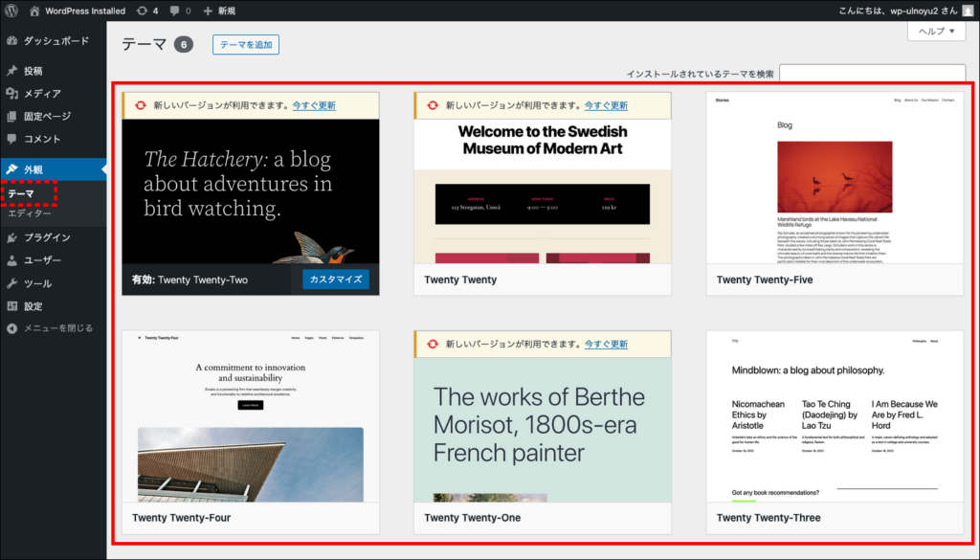The image size is (980, 560).
Task: Click こんにちは、wp-ulnoyu2 さん account link
Action: click(898, 11)
